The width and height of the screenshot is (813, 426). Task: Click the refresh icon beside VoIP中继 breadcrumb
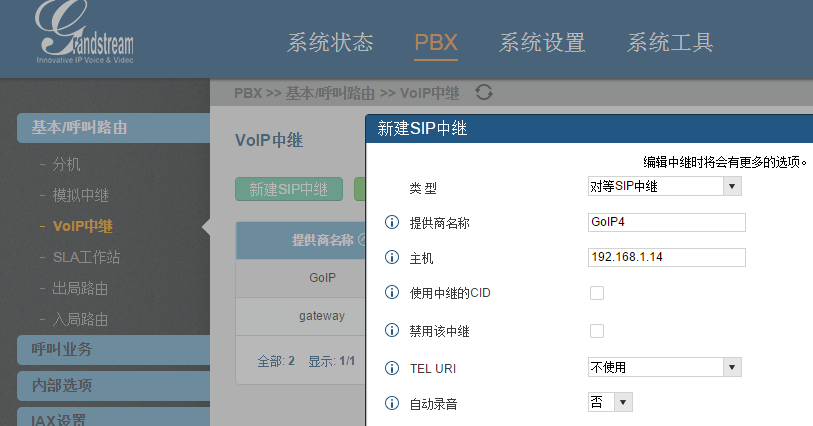coord(484,93)
